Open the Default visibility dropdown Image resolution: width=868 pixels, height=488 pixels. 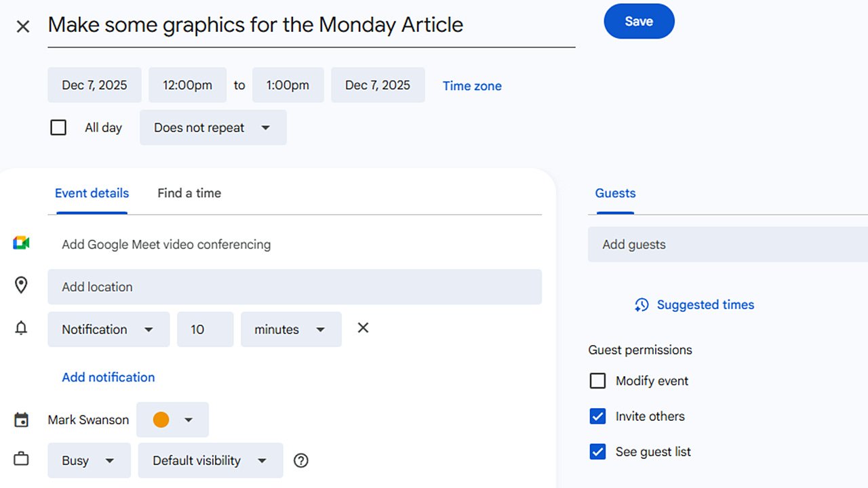pos(210,461)
